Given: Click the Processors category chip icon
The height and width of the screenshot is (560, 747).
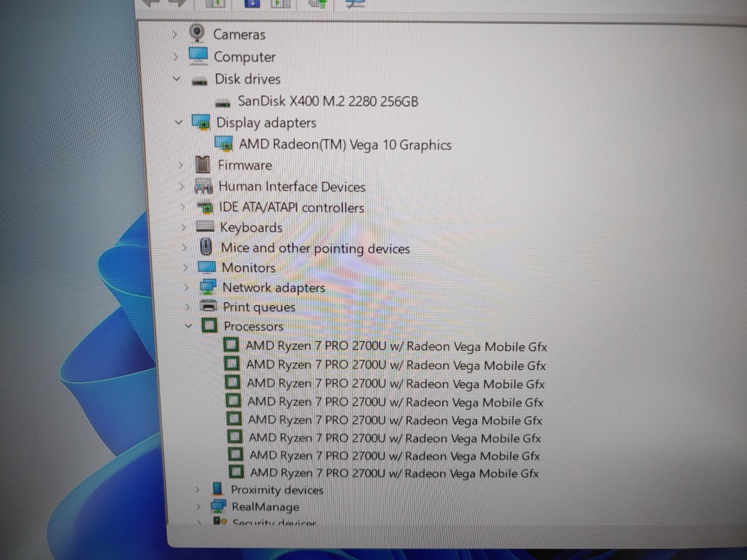Looking at the screenshot, I should [x=209, y=325].
